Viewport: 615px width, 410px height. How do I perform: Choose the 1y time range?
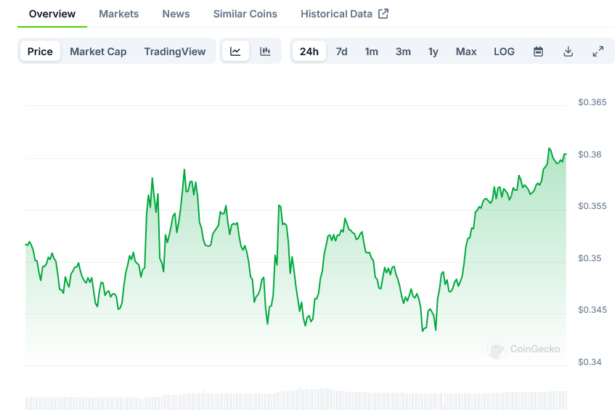click(433, 51)
